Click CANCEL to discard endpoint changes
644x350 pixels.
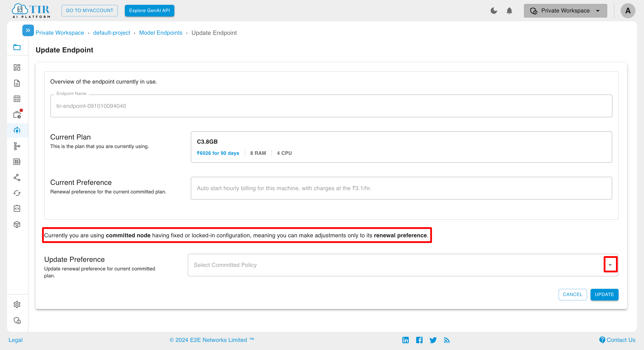(573, 295)
